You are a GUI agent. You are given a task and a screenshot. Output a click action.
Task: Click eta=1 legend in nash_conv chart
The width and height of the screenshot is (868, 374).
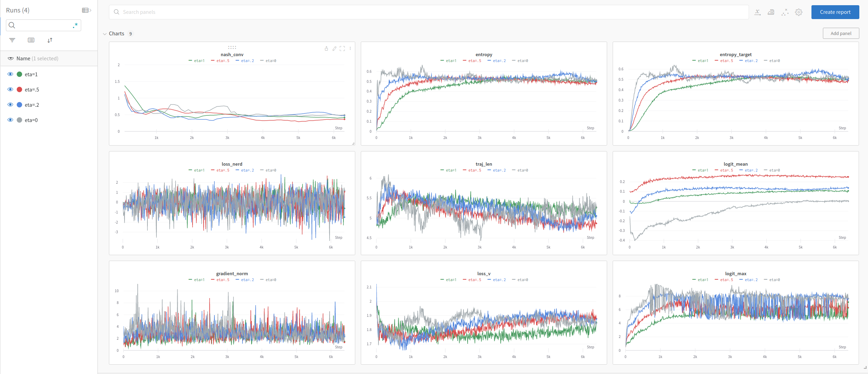point(197,61)
